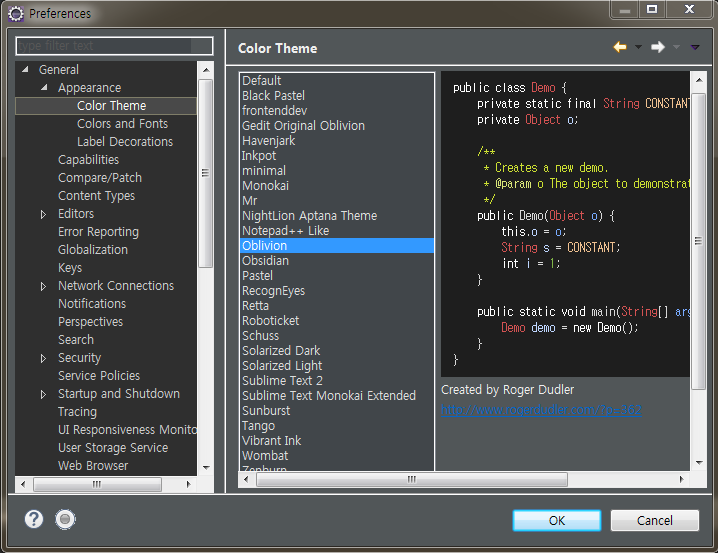Open the Label Decorations page
Screen dimensions: 718x553
pyautogui.click(x=124, y=142)
